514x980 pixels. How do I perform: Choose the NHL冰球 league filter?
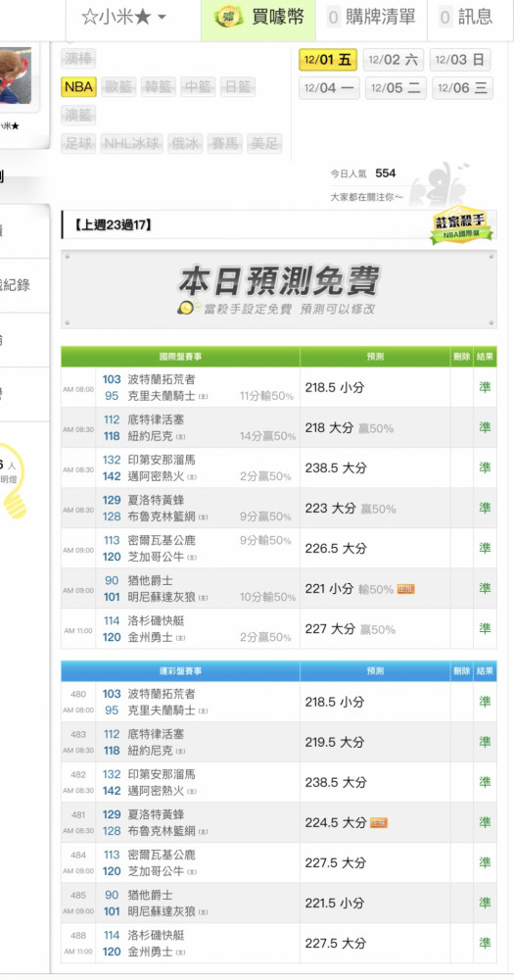[132, 143]
